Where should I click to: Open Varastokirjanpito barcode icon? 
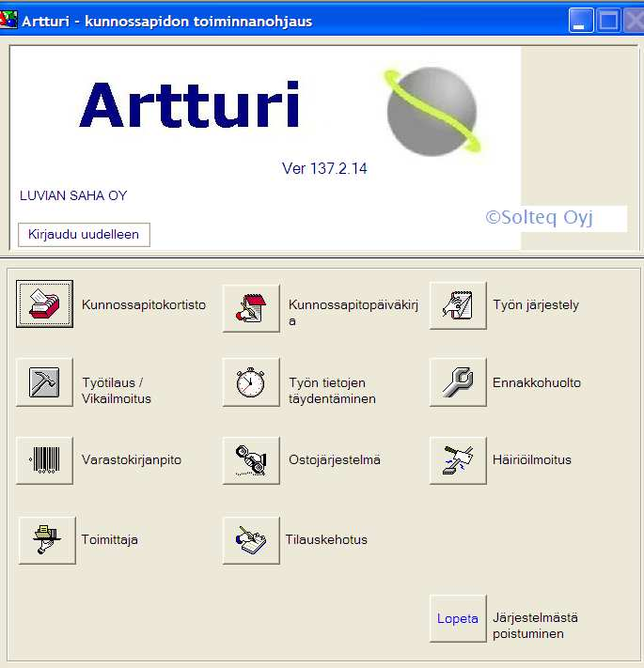45,460
